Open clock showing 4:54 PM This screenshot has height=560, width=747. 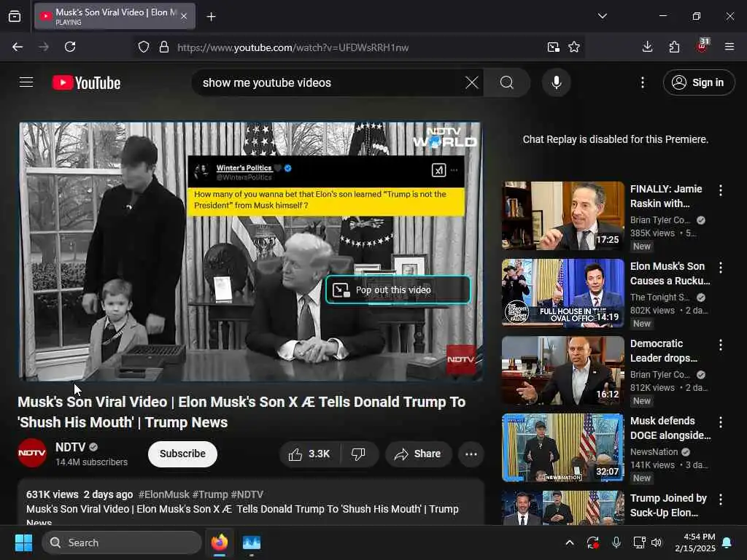(x=695, y=542)
